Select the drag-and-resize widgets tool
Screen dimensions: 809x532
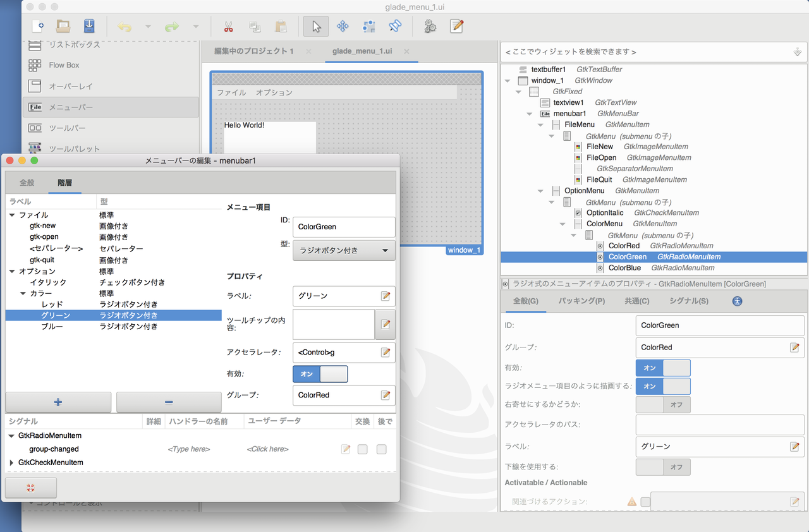tap(343, 26)
